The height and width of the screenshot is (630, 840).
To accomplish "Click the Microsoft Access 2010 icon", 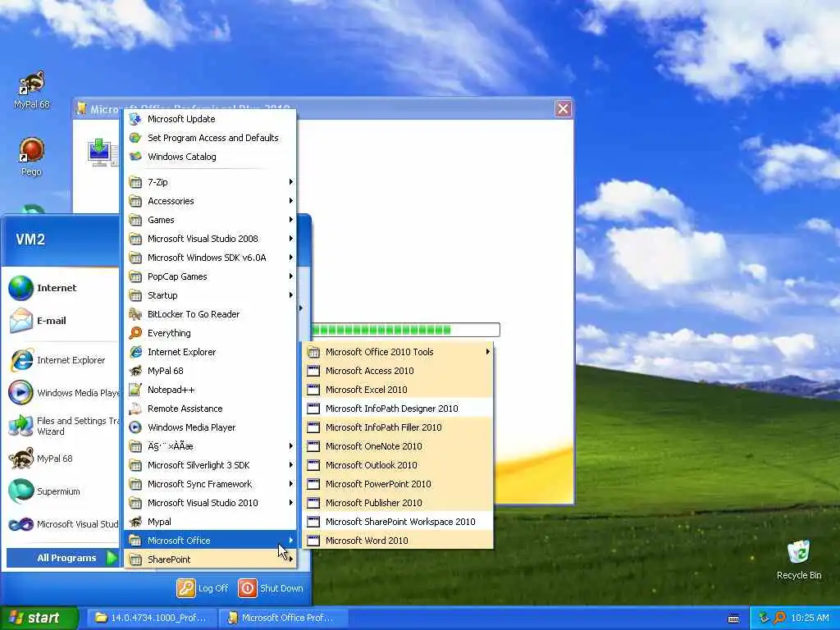I will [x=313, y=371].
